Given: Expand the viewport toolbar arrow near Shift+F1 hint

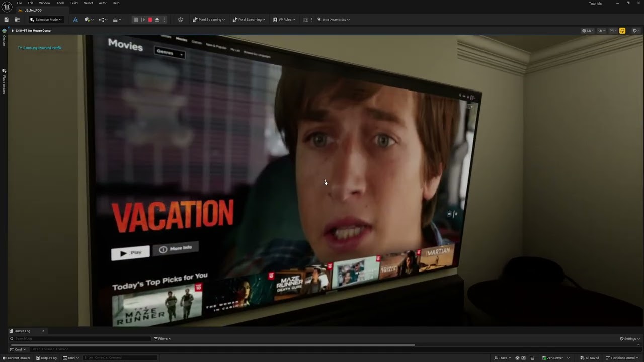Looking at the screenshot, I should [x=13, y=31].
